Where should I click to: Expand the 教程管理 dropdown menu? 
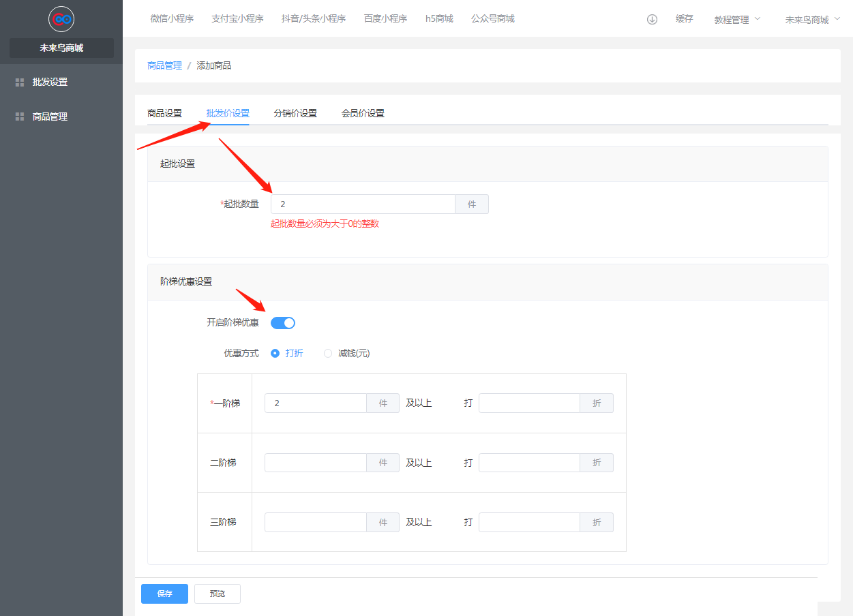[737, 20]
